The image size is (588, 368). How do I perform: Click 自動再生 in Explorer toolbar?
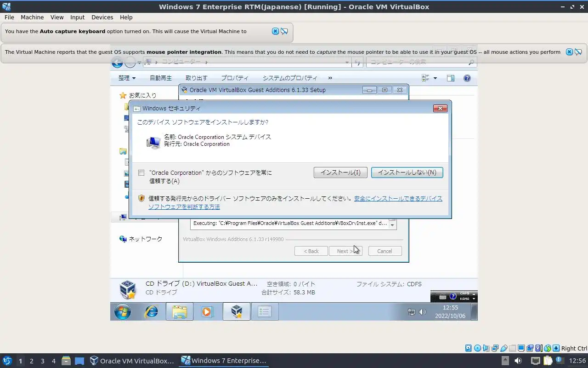coord(161,78)
